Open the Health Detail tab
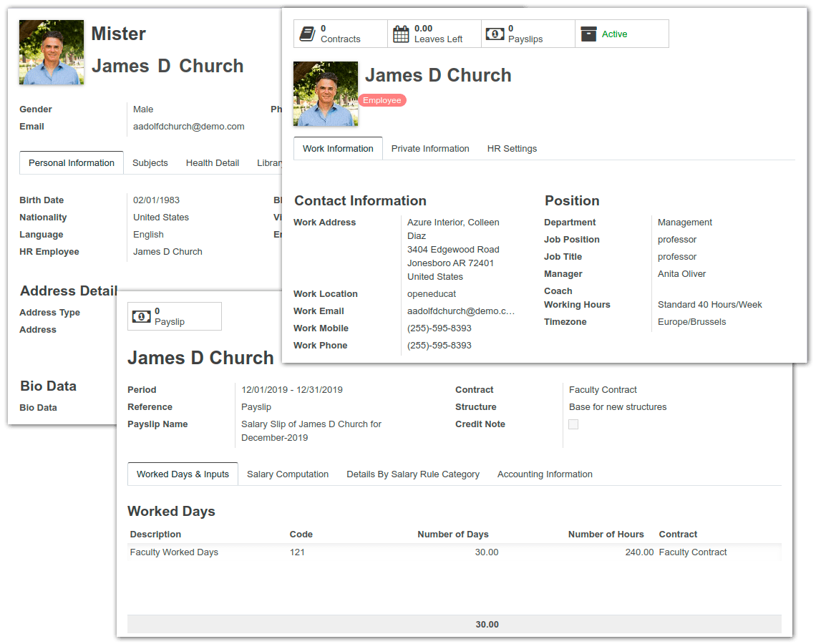The image size is (816, 644). point(213,162)
